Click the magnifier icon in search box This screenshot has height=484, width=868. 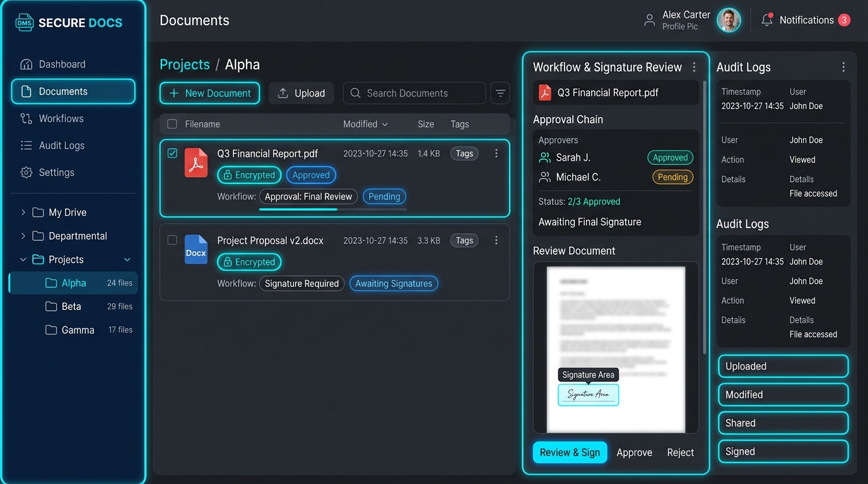[x=355, y=93]
